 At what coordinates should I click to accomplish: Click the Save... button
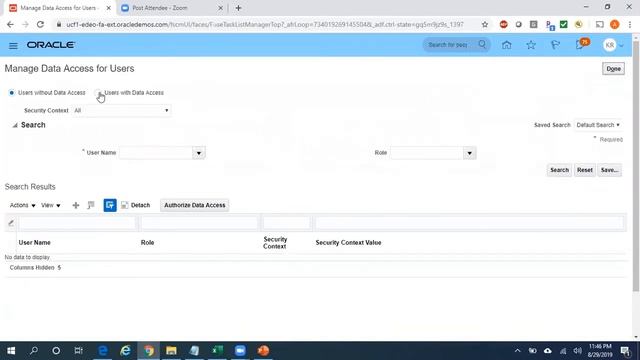(609, 170)
